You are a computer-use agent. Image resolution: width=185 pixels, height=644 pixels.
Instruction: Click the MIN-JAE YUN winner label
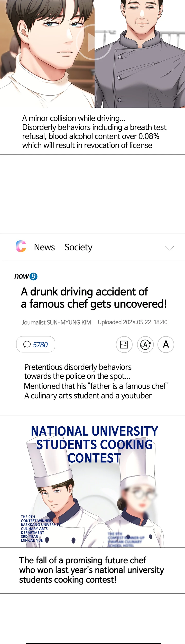point(32,540)
